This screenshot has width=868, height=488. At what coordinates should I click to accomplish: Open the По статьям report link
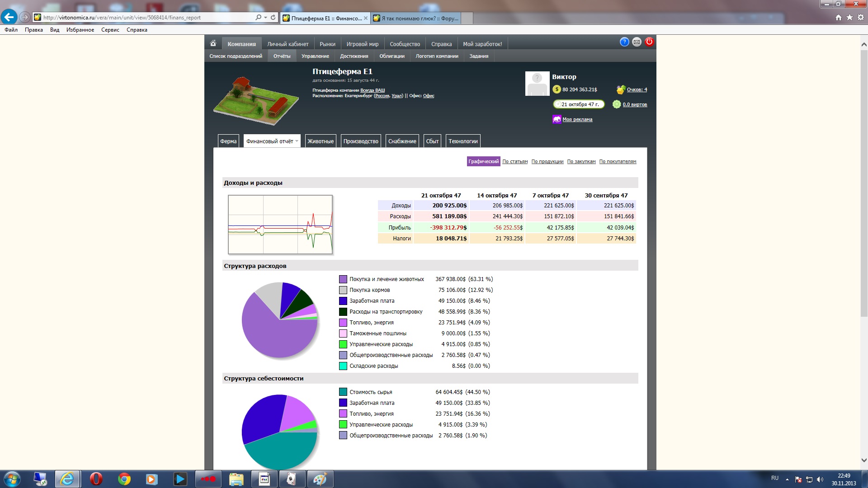[x=515, y=161]
